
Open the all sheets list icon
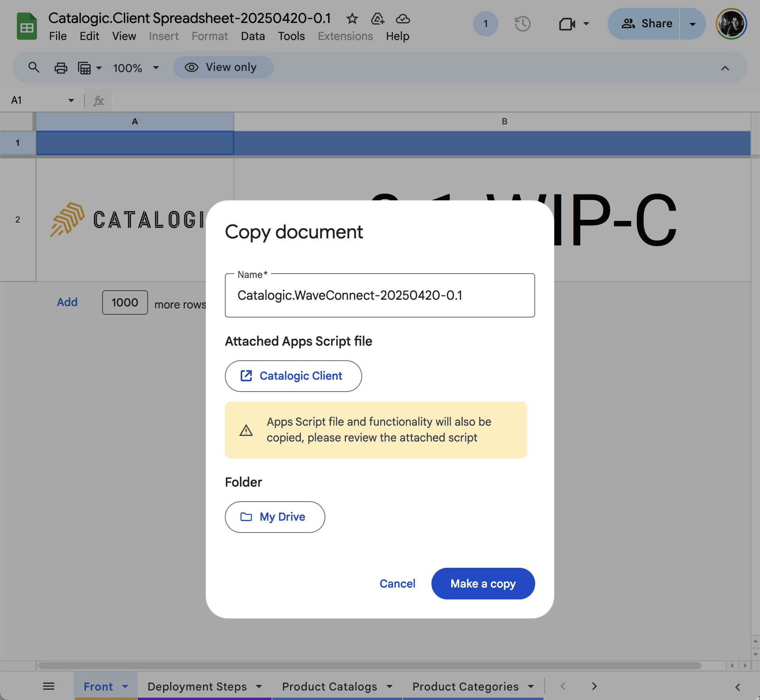click(x=49, y=686)
